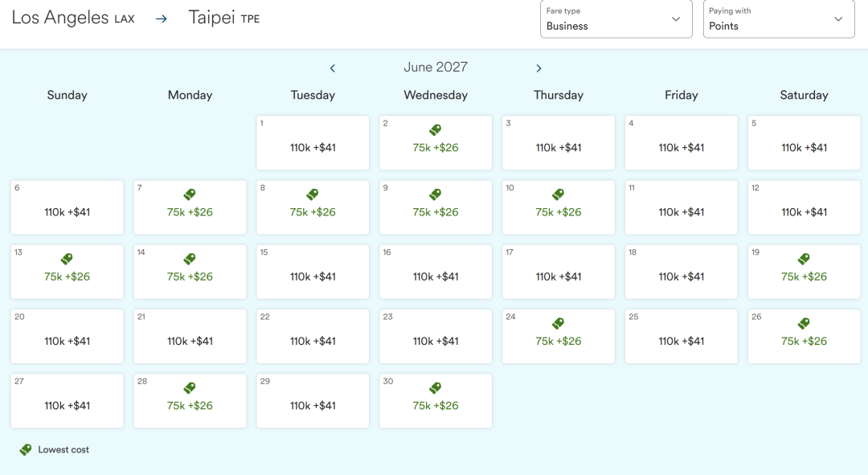Go to the previous month

(x=333, y=68)
